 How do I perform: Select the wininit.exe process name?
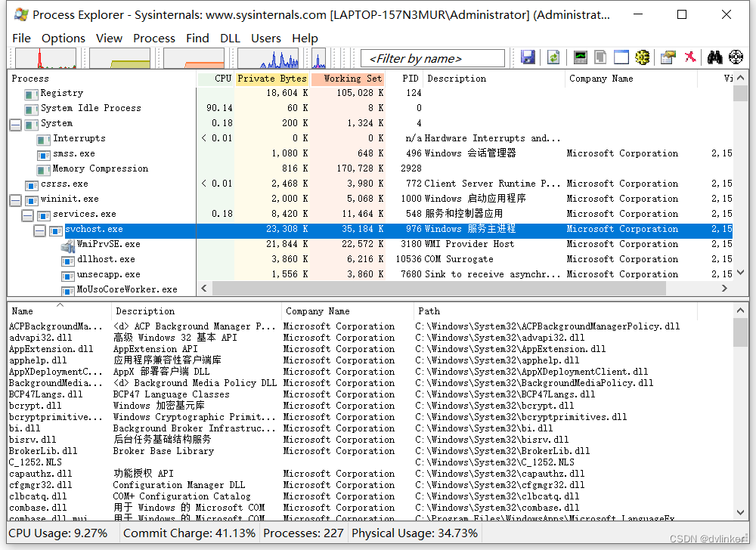pos(70,199)
